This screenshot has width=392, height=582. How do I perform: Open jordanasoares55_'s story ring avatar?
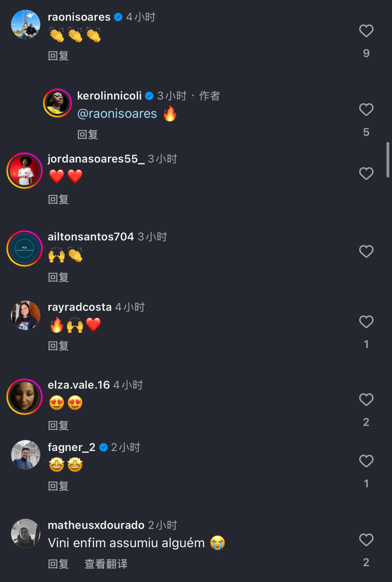pyautogui.click(x=25, y=171)
